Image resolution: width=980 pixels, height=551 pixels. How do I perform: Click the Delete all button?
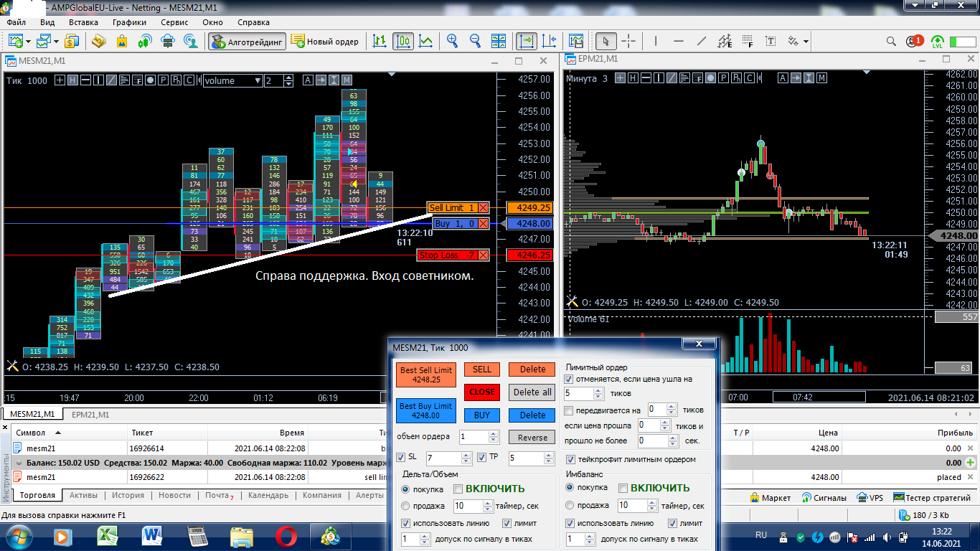click(x=532, y=392)
